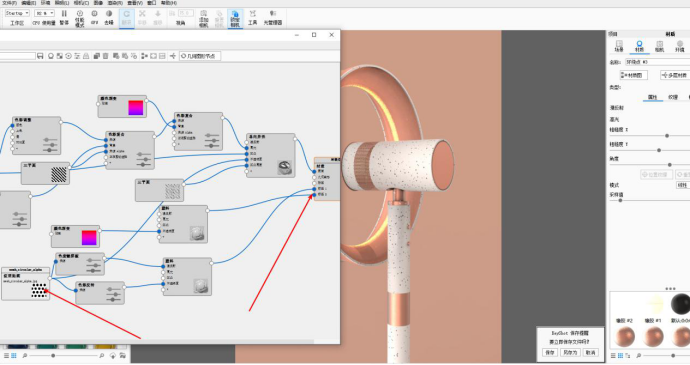Select the copper ball under 橡胶 #1

653,336
